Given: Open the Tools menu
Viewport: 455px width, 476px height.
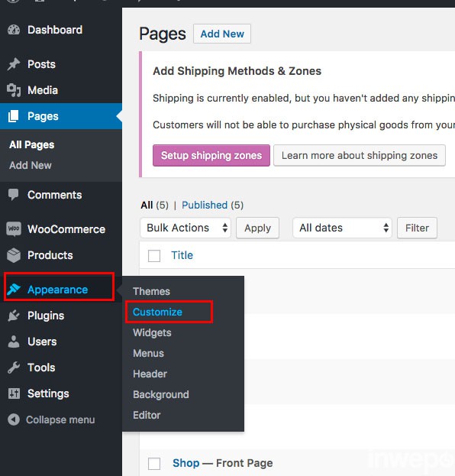Looking at the screenshot, I should click(x=41, y=368).
